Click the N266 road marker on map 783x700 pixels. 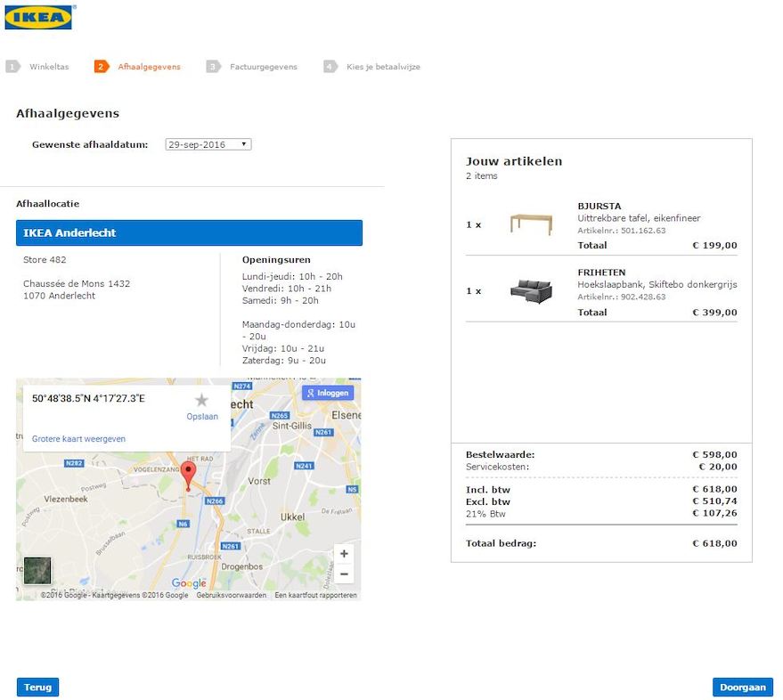click(215, 501)
